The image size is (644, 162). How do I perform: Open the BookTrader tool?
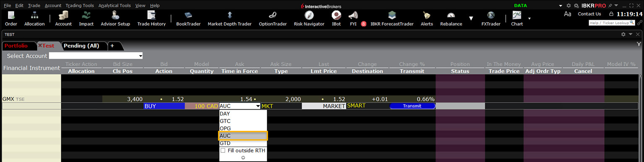188,19
